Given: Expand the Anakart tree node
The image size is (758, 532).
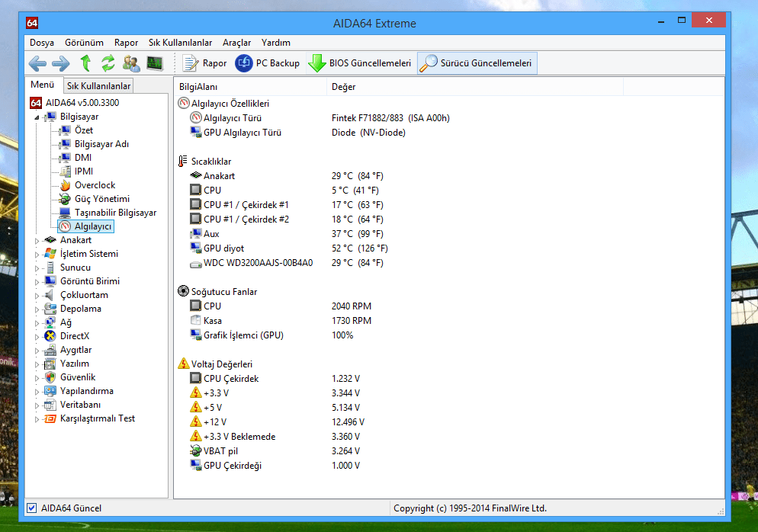Looking at the screenshot, I should [x=37, y=240].
